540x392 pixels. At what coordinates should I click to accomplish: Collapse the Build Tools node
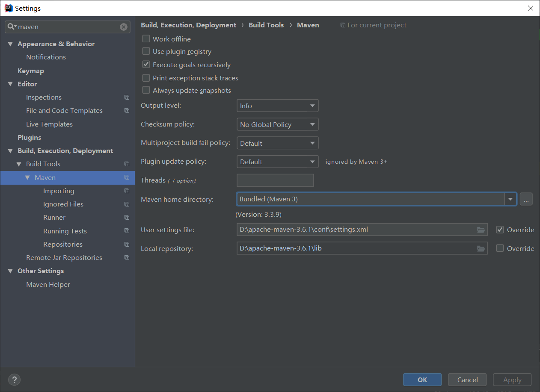pos(19,164)
